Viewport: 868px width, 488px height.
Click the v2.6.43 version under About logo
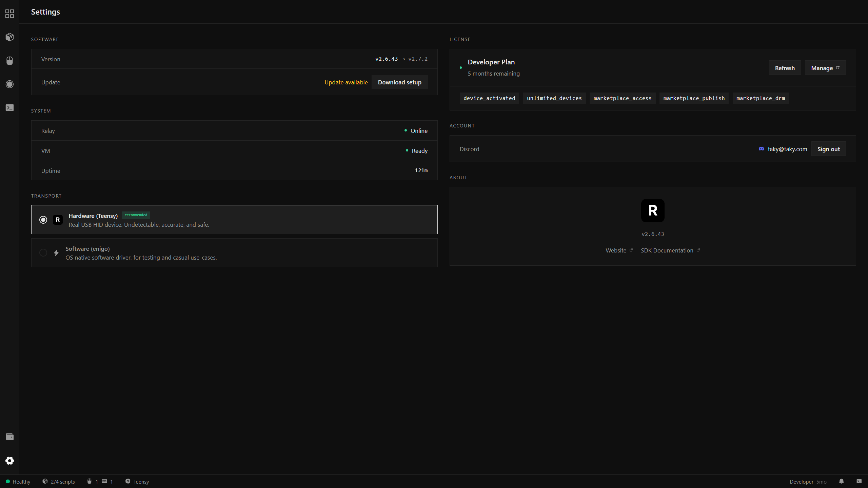(x=653, y=234)
